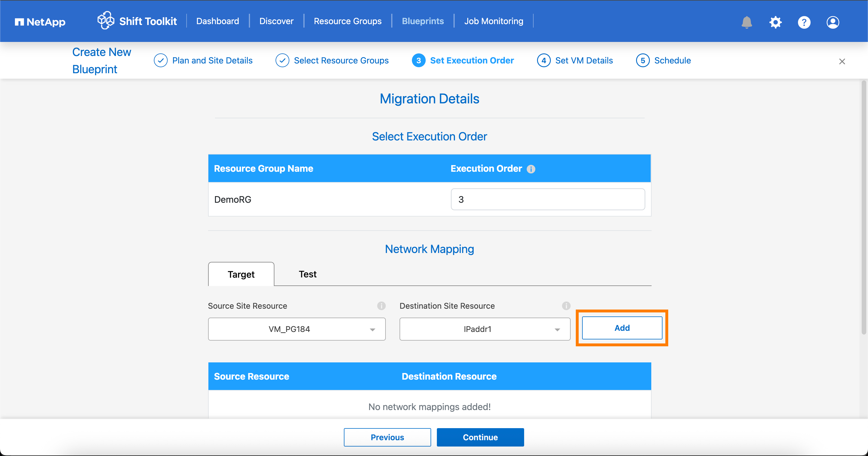Go to the Dashboard menu
Image resolution: width=868 pixels, height=456 pixels.
[x=218, y=21]
